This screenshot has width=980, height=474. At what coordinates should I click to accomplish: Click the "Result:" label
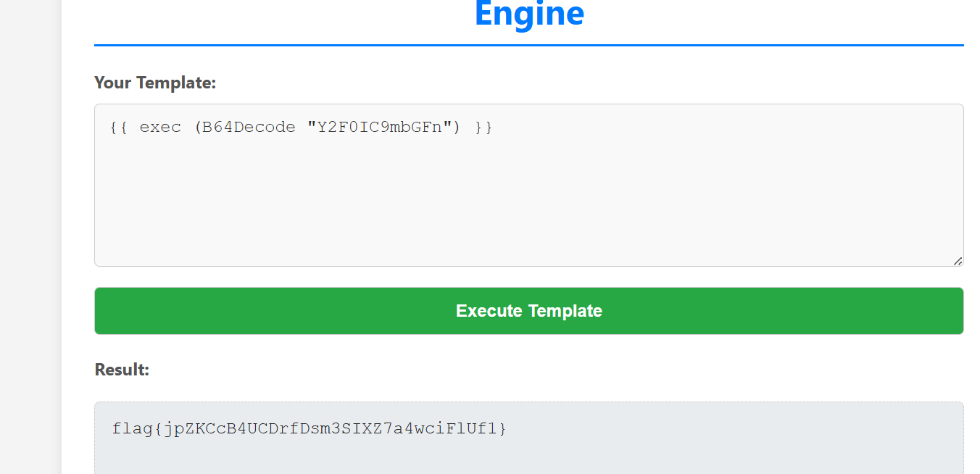(122, 370)
